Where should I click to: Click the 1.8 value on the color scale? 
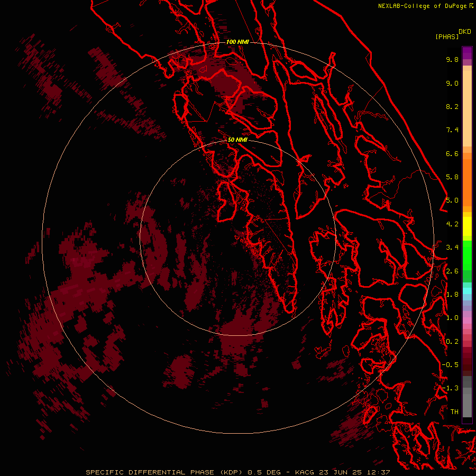(x=452, y=295)
